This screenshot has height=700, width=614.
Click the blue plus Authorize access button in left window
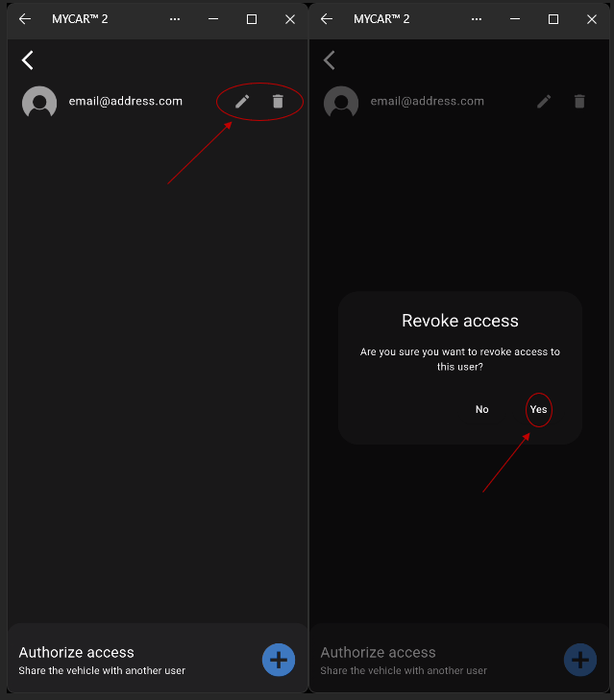[279, 660]
